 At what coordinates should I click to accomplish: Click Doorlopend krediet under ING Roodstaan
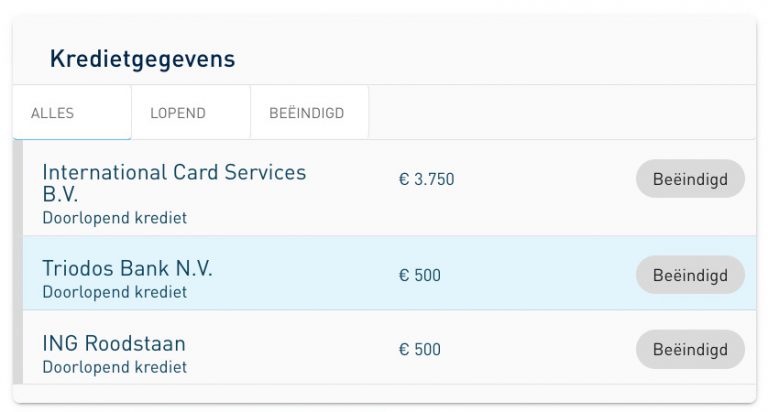[115, 367]
